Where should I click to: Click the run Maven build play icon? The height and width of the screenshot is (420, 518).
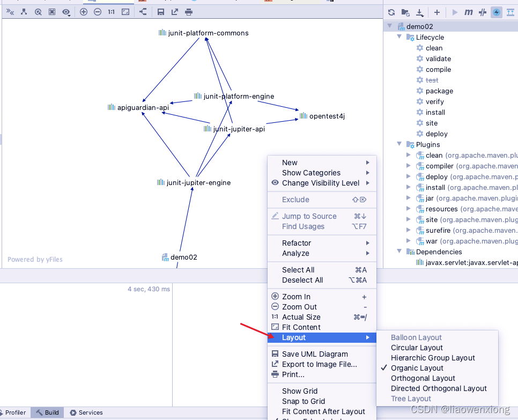pyautogui.click(x=455, y=12)
